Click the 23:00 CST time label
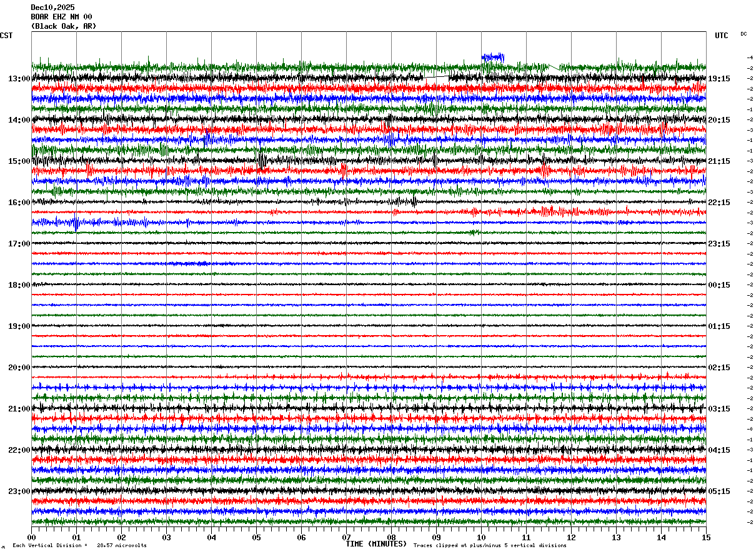Image resolution: width=756 pixels, height=554 pixels. pyautogui.click(x=19, y=491)
